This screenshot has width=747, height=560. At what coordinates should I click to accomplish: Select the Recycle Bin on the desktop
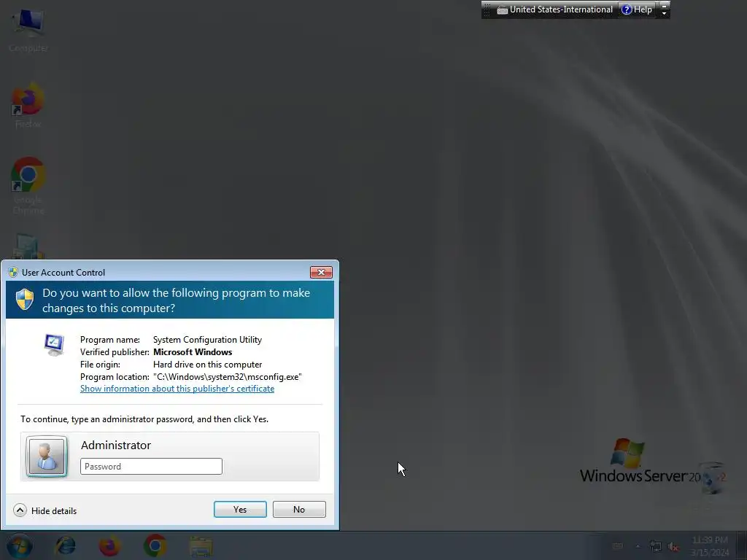pos(712,478)
